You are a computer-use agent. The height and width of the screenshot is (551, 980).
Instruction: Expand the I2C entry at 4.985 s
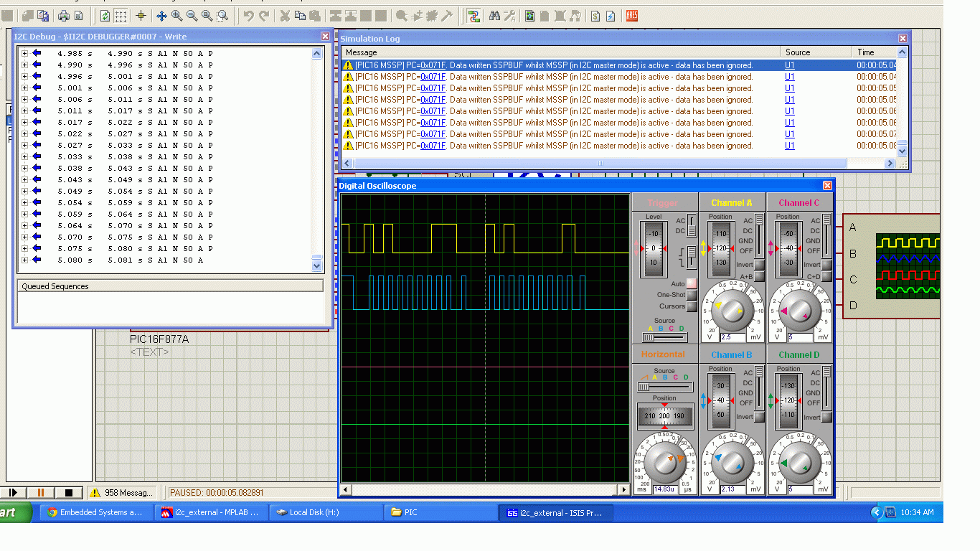tap(24, 53)
